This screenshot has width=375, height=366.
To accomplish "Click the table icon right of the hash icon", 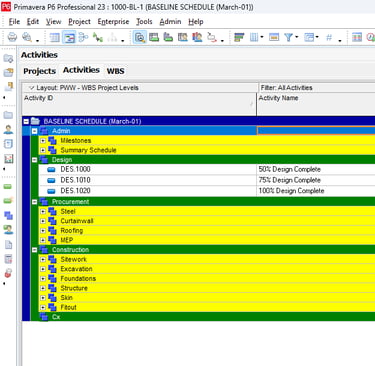I will (357, 37).
